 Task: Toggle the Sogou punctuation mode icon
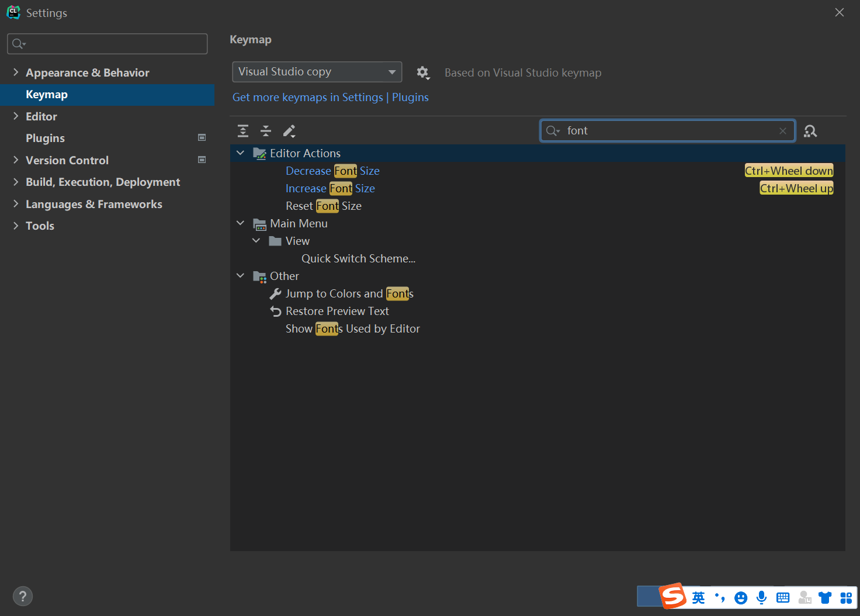720,597
